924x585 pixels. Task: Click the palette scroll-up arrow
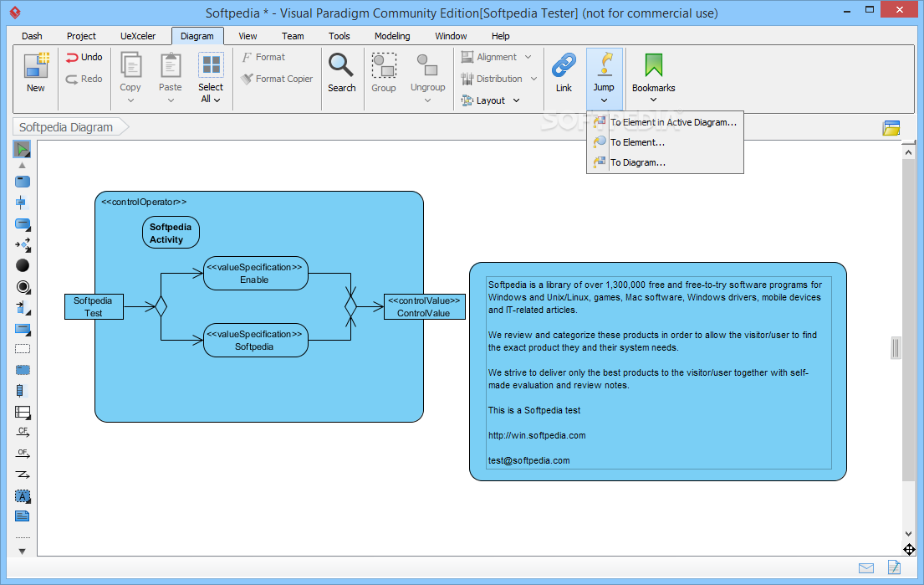(x=23, y=166)
